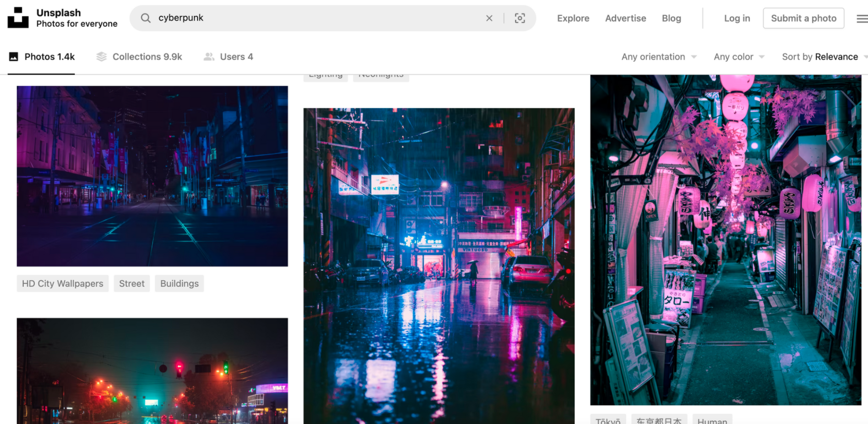Viewport: 868px width, 424px height.
Task: Open visual search camera icon
Action: tap(520, 18)
